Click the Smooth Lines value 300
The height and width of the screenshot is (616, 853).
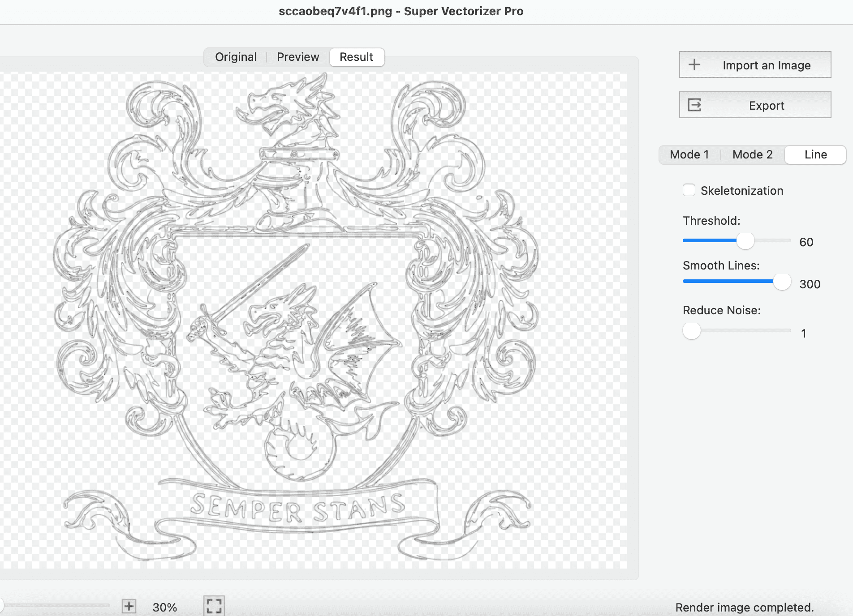coord(810,284)
